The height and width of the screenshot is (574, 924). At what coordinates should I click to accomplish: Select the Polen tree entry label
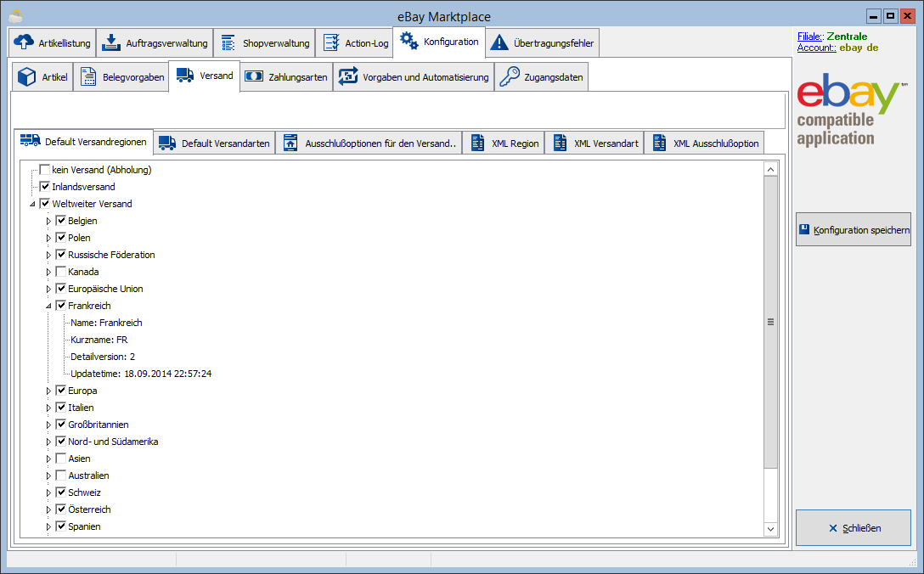(x=79, y=238)
